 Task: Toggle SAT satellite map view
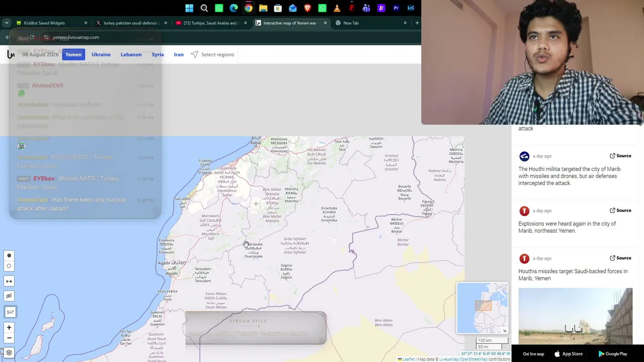click(10, 312)
